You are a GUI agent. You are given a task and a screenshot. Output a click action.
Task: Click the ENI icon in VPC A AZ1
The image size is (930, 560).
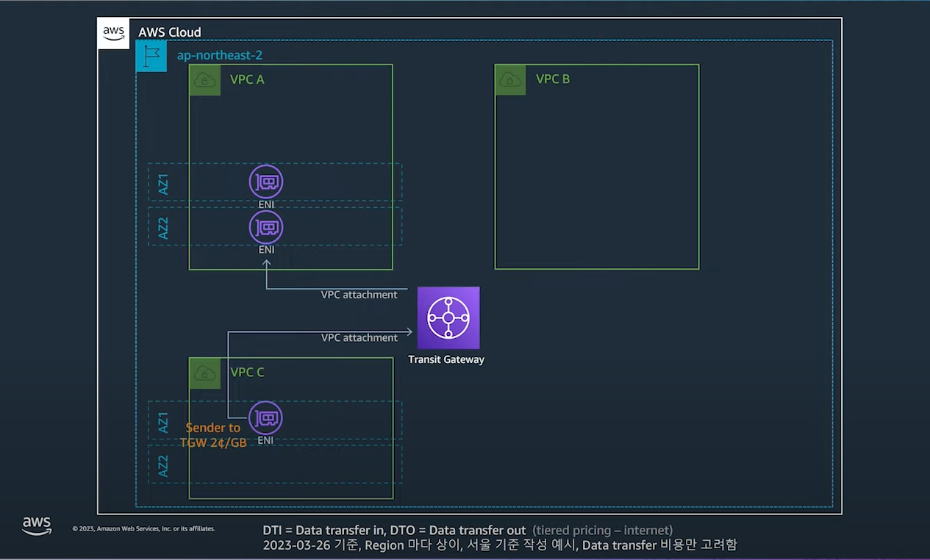[266, 182]
